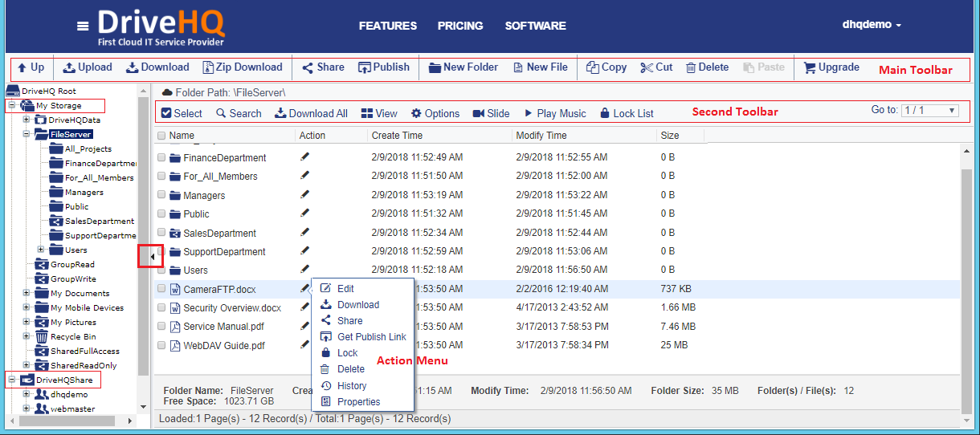The height and width of the screenshot is (435, 980).
Task: Expand the Users folder in tree
Action: (x=41, y=250)
